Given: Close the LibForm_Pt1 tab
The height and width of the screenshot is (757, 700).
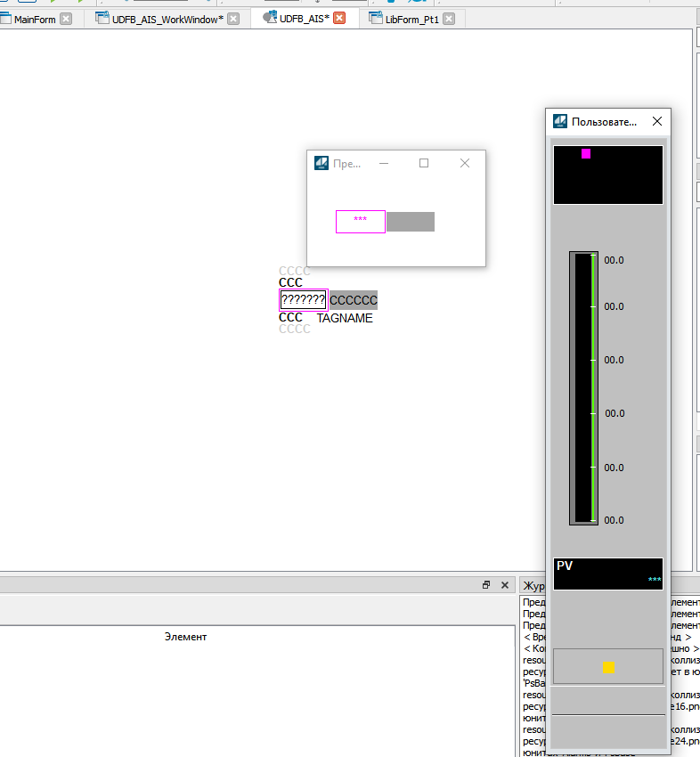Looking at the screenshot, I should [448, 19].
